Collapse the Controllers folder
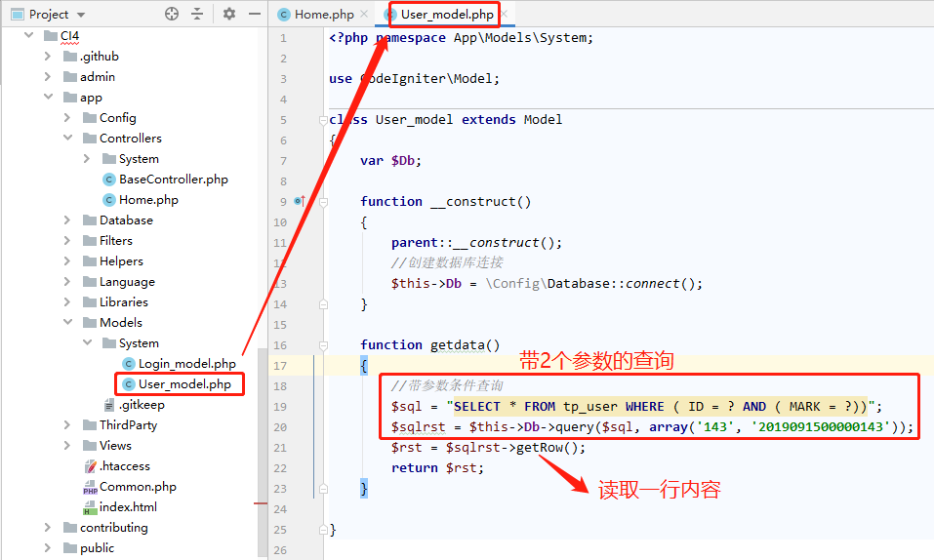 [x=68, y=138]
